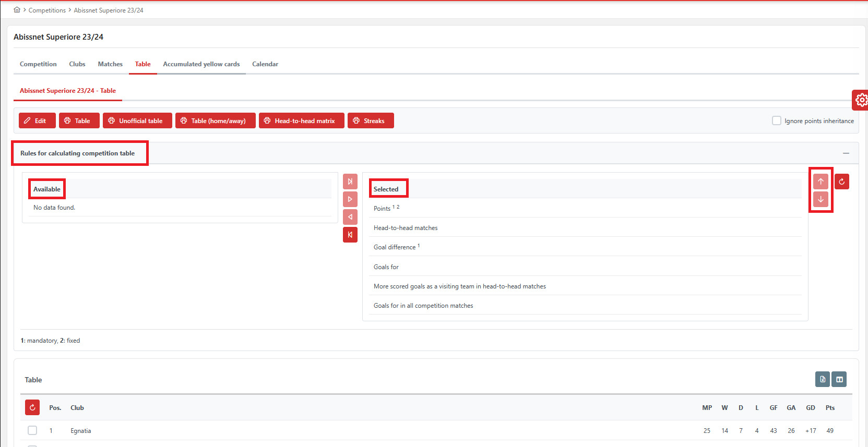
Task: Tick the checkbox for Egnatia row
Action: pos(32,430)
